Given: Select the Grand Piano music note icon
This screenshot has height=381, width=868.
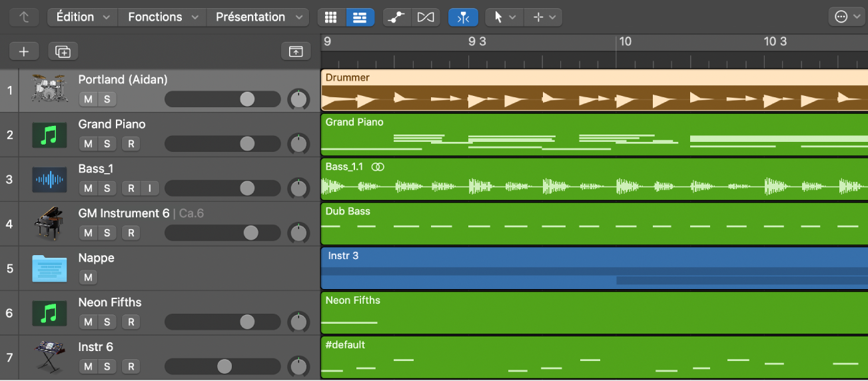Looking at the screenshot, I should point(49,135).
